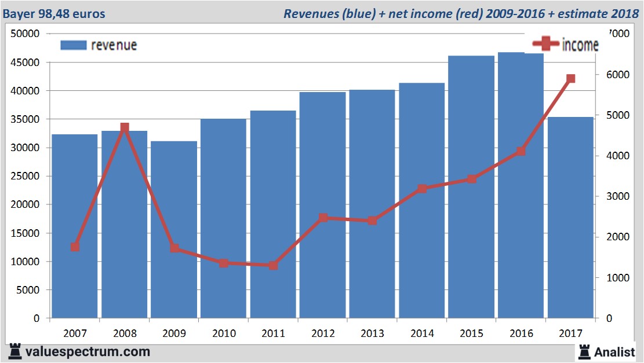
Task: Select the revenue legend label
Action: click(x=114, y=45)
